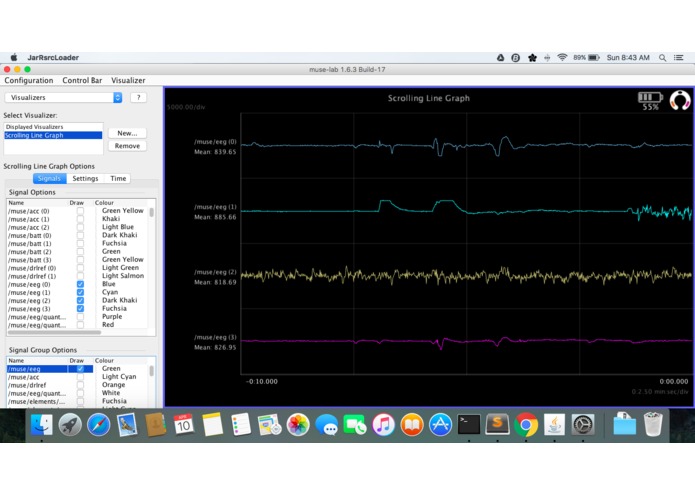This screenshot has width=695, height=494.
Task: Open Contacts book in the dock
Action: pyautogui.click(x=156, y=425)
